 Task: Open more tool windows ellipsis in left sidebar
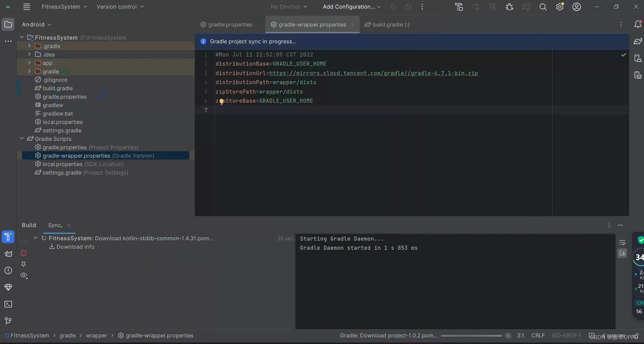[x=8, y=41]
